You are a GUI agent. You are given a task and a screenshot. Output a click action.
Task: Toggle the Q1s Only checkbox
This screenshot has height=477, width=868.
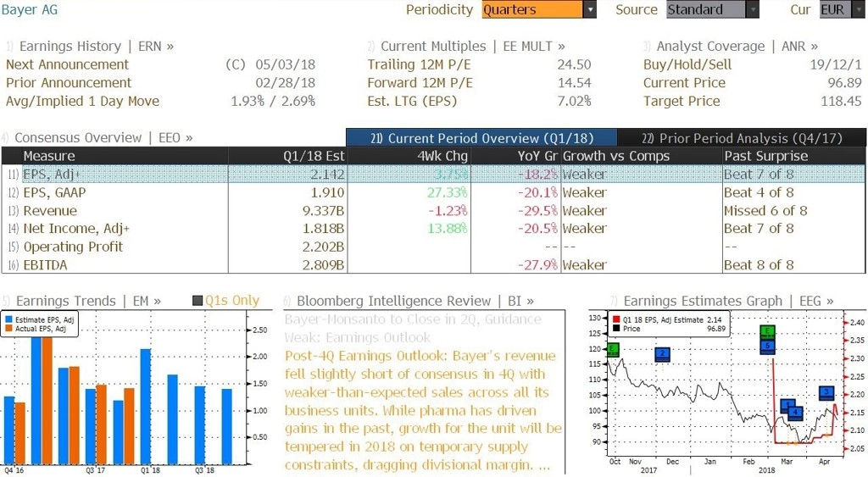(x=197, y=301)
